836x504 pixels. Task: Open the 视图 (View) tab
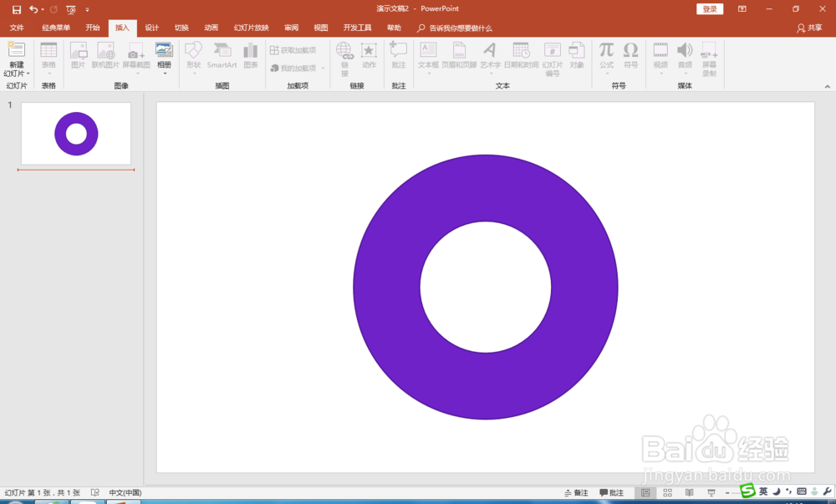[x=321, y=28]
